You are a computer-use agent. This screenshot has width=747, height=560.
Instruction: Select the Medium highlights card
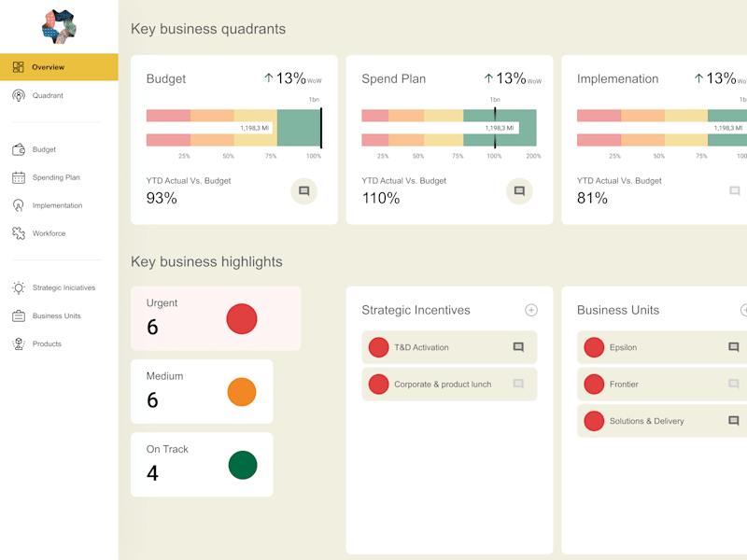(202, 391)
